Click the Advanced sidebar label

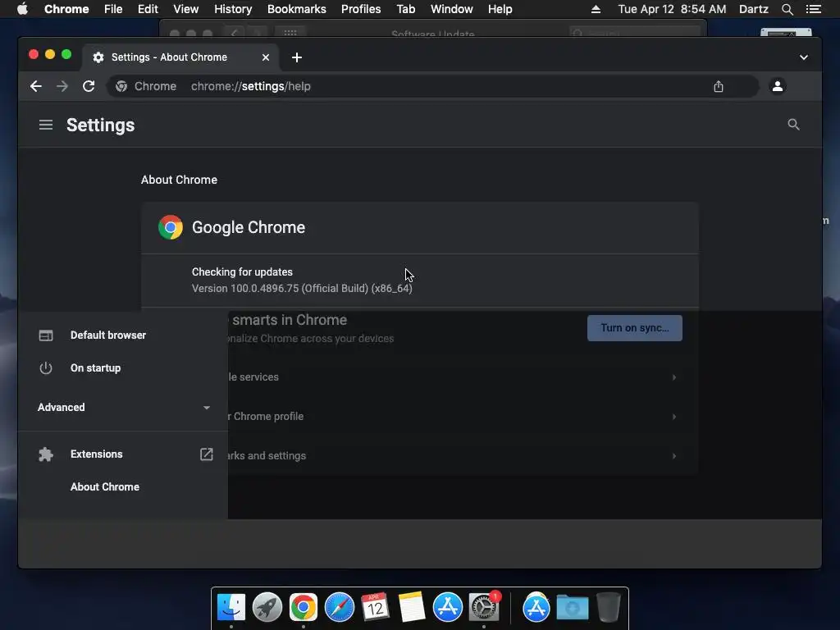tap(61, 407)
